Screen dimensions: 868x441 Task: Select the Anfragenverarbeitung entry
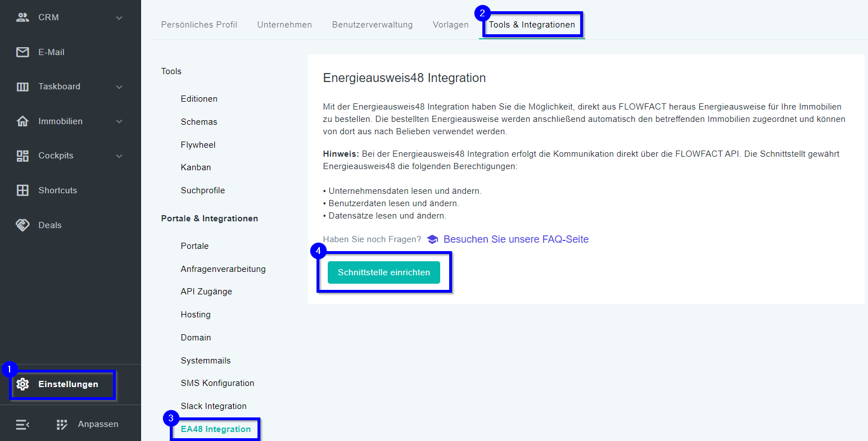click(x=223, y=269)
